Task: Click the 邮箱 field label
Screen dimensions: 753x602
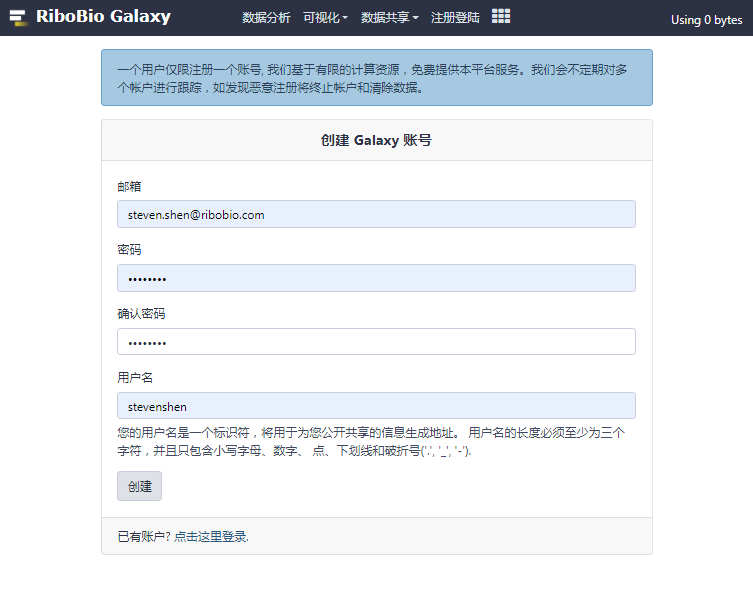Action: pos(129,186)
